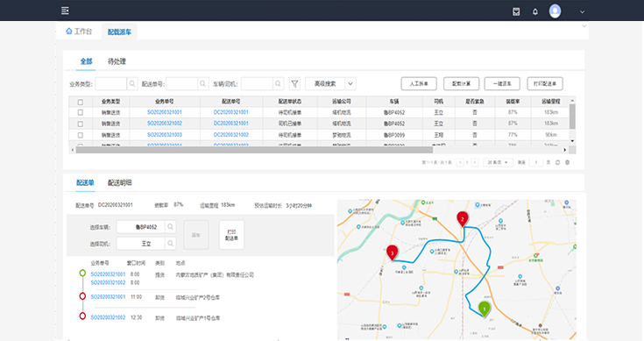Click the 业务类型 input field
The image size is (644, 341).
tap(111, 84)
